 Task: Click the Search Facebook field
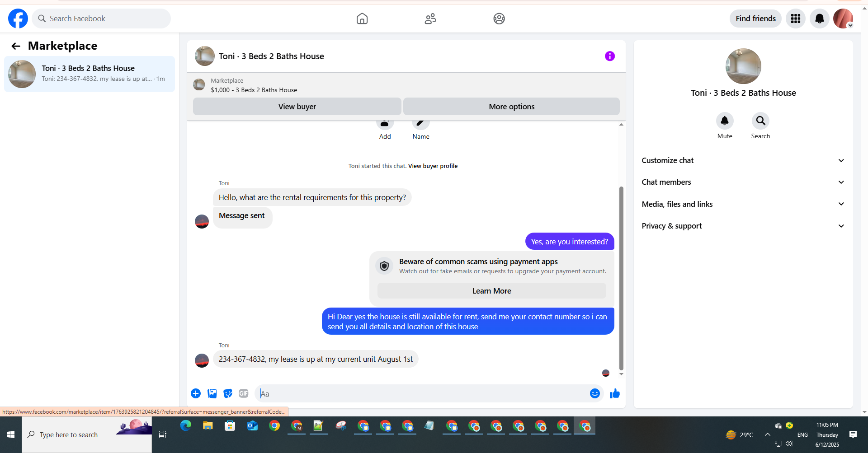(x=101, y=19)
